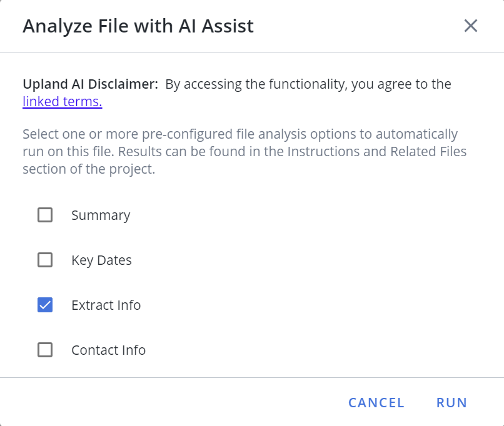Cancel the AI file analysis
This screenshot has height=426, width=504.
click(x=376, y=402)
